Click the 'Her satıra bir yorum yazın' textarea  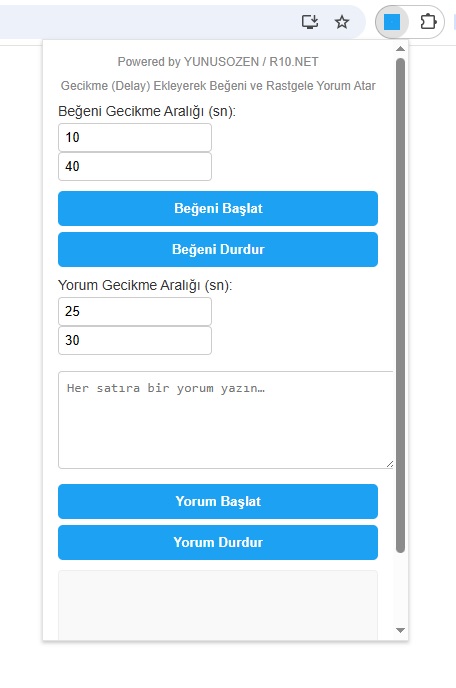[x=226, y=420]
